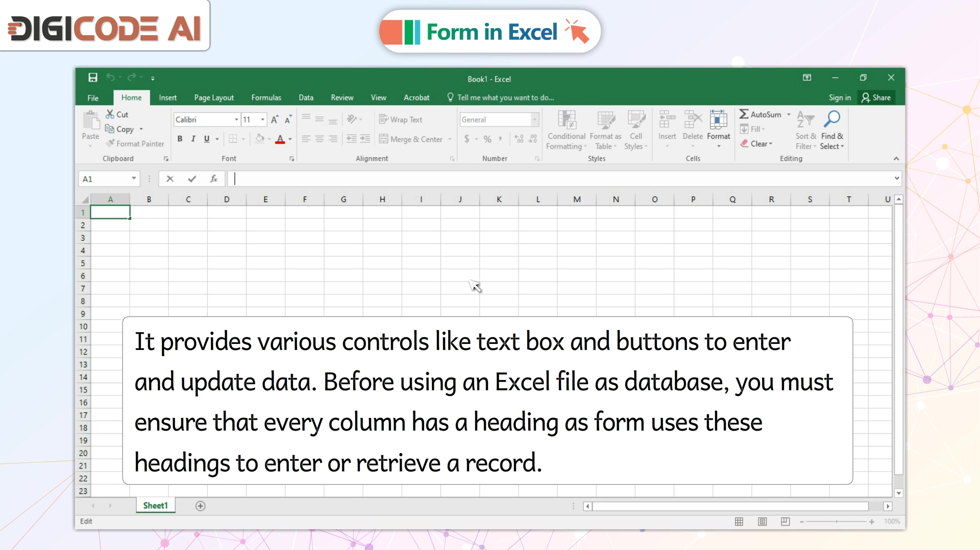The width and height of the screenshot is (980, 550).
Task: Open Cell Styles gallery
Action: [x=636, y=130]
